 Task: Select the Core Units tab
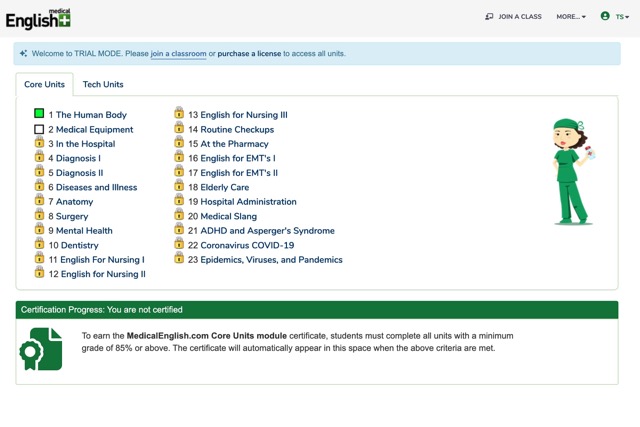tap(45, 85)
